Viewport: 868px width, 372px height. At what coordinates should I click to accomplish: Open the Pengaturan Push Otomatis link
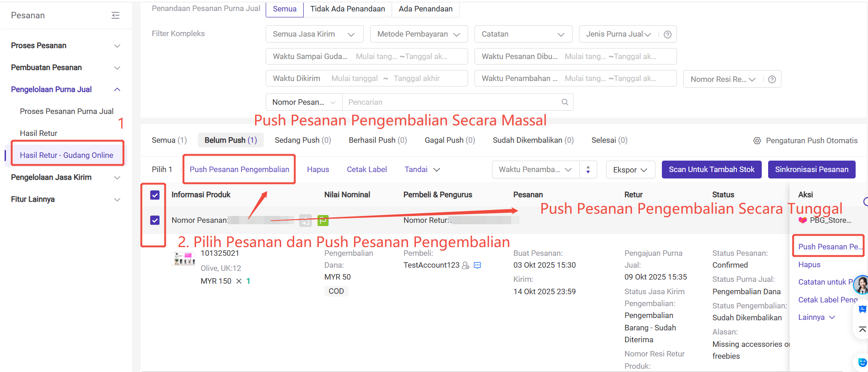pyautogui.click(x=812, y=140)
